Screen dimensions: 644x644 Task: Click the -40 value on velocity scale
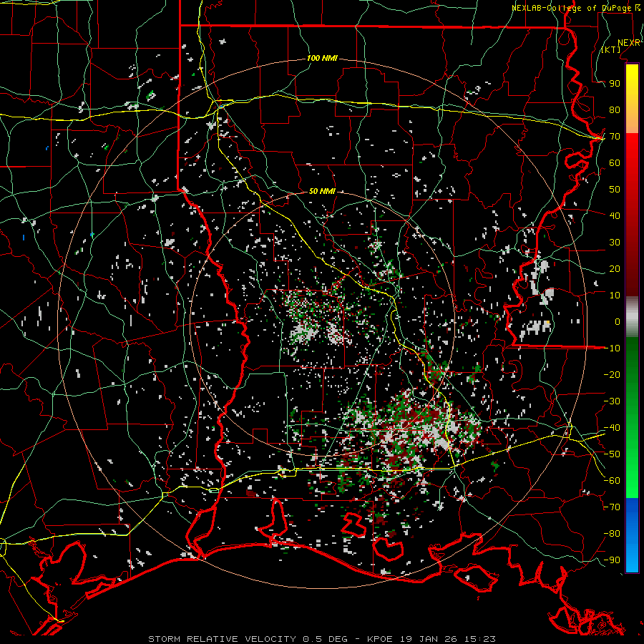[612, 428]
